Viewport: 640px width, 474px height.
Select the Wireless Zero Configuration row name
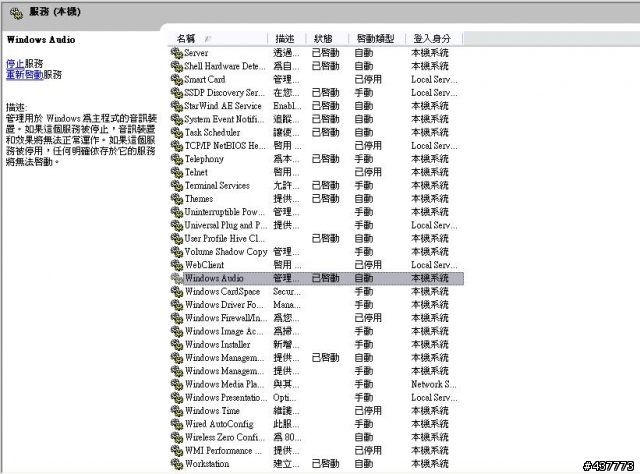[x=224, y=437]
